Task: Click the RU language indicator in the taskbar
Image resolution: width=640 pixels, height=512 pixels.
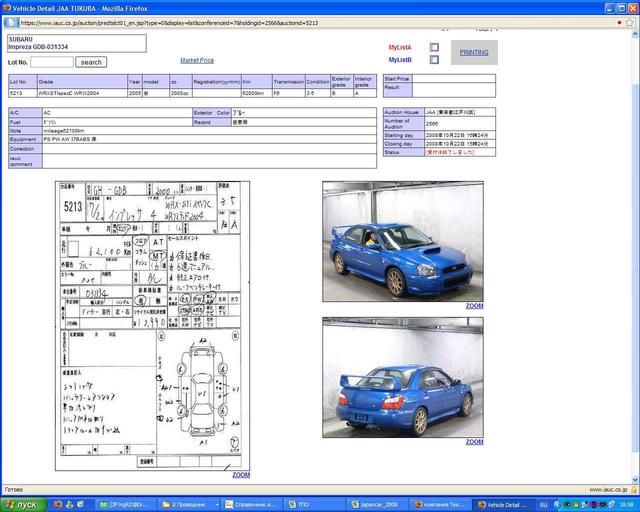Action: coord(543,505)
